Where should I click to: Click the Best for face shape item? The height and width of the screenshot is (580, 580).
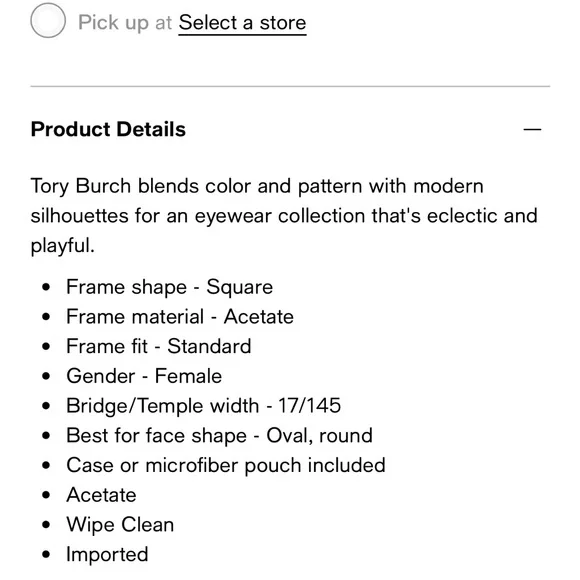click(219, 436)
